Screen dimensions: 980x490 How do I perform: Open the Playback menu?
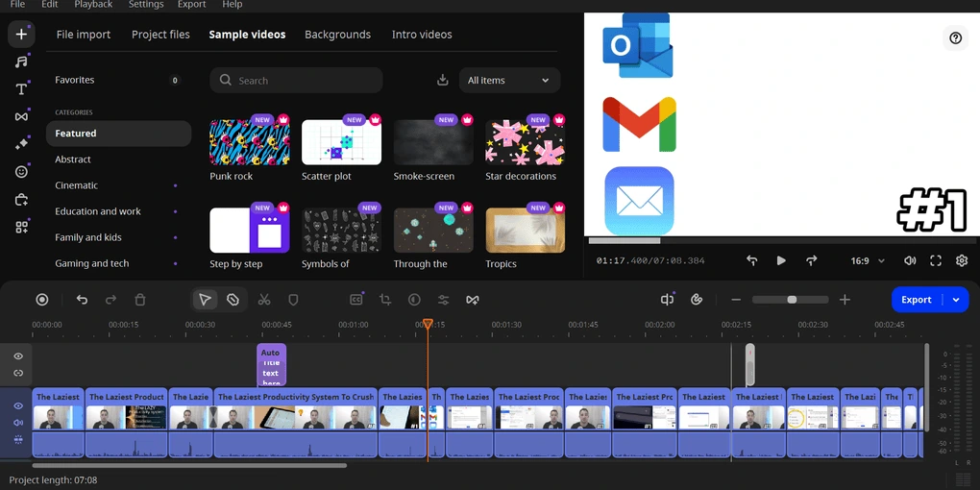(93, 5)
